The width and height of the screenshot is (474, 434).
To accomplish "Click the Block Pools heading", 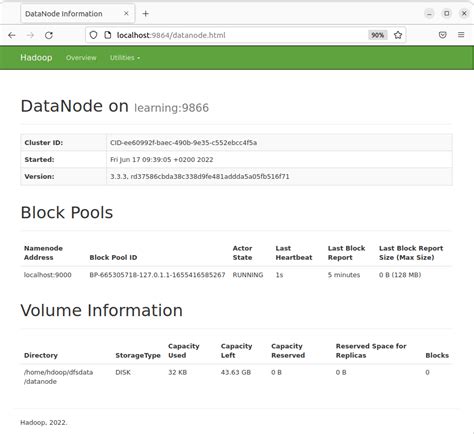I will tap(67, 213).
